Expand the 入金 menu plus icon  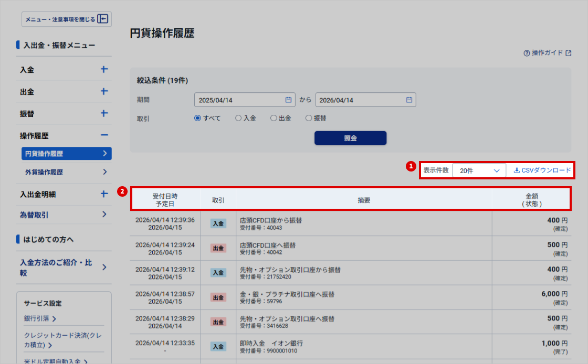pyautogui.click(x=104, y=69)
